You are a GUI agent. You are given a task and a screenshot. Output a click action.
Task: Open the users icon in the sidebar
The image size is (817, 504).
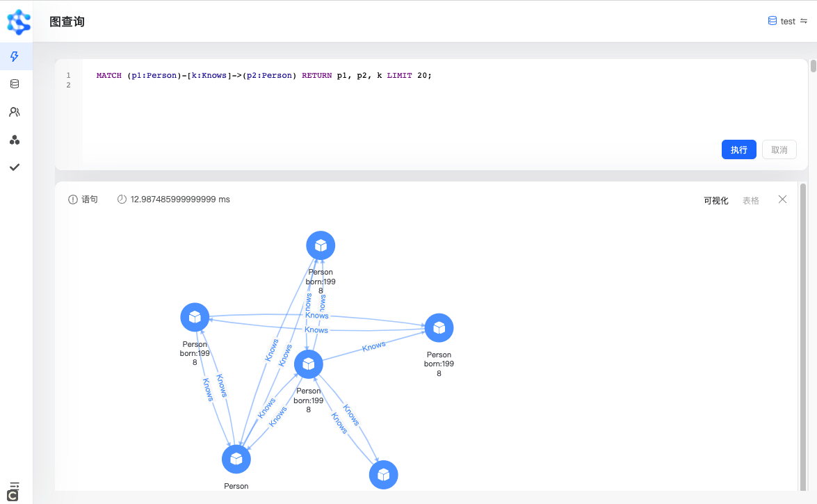tap(15, 112)
